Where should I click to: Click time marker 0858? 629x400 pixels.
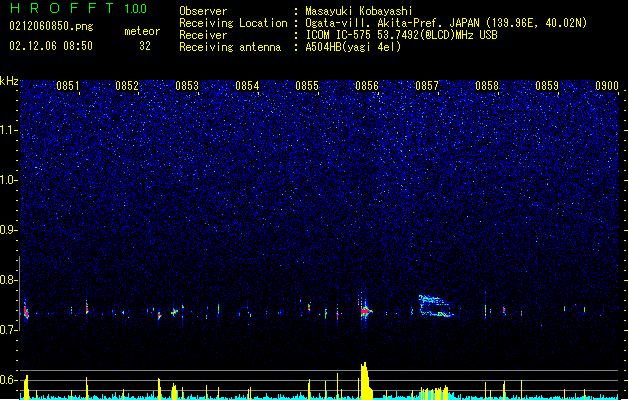click(487, 86)
